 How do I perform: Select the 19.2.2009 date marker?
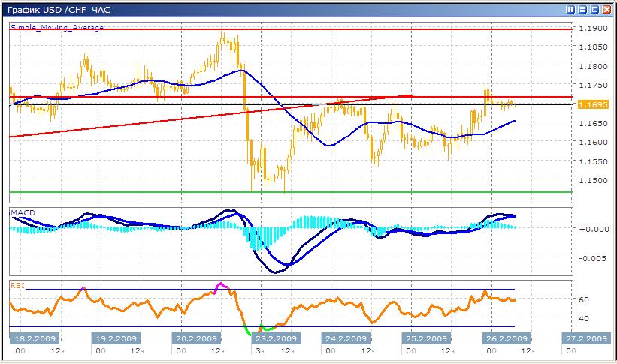(114, 338)
